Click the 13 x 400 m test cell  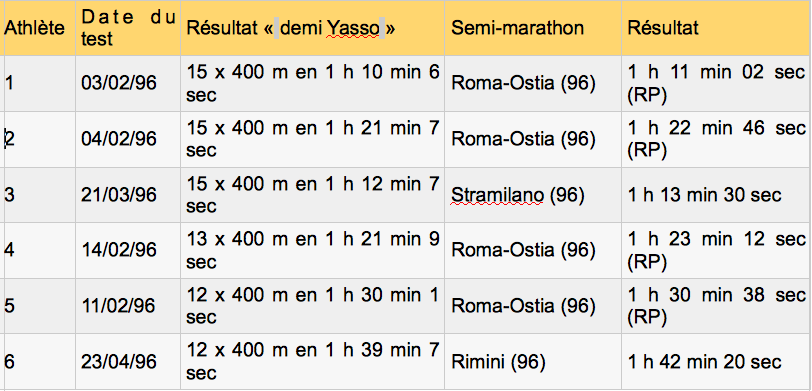tap(312, 250)
